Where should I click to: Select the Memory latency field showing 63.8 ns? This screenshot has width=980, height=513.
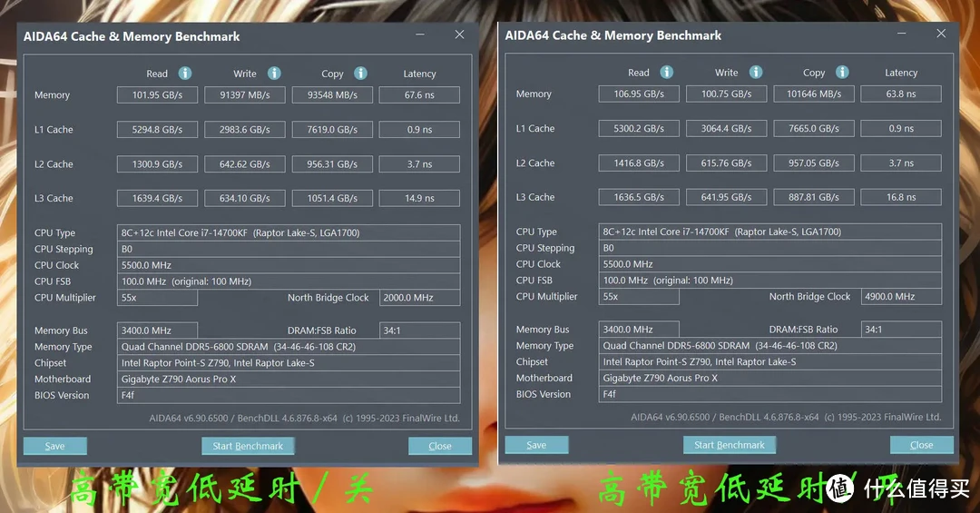click(x=900, y=94)
